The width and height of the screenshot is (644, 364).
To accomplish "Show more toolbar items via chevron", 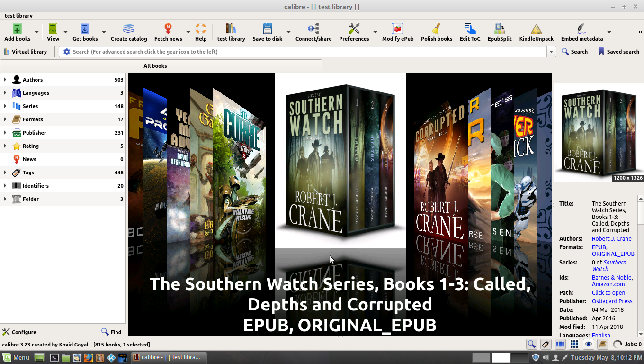I will (640, 32).
